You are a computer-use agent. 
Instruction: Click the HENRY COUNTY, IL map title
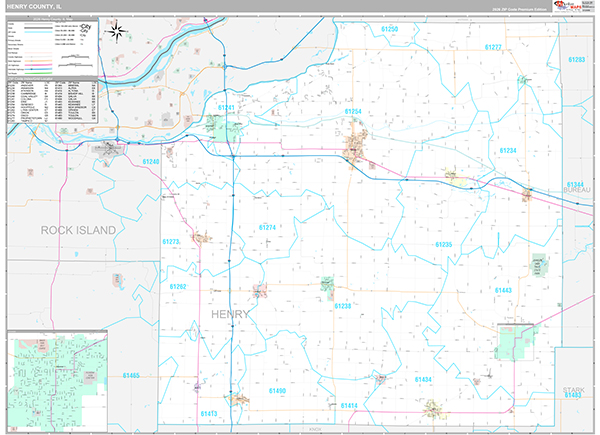pyautogui.click(x=33, y=7)
